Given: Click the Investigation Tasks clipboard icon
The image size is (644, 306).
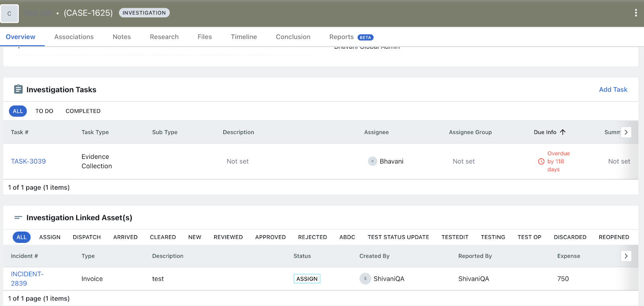Looking at the screenshot, I should (18, 89).
